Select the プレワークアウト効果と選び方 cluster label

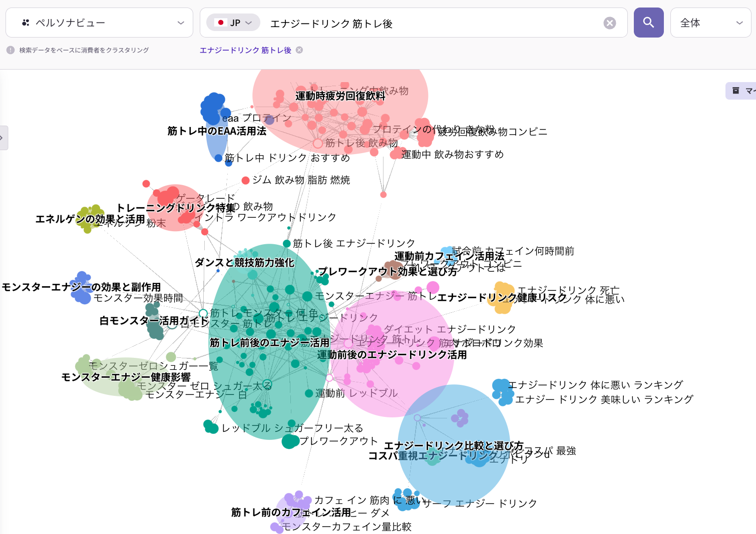pos(388,271)
